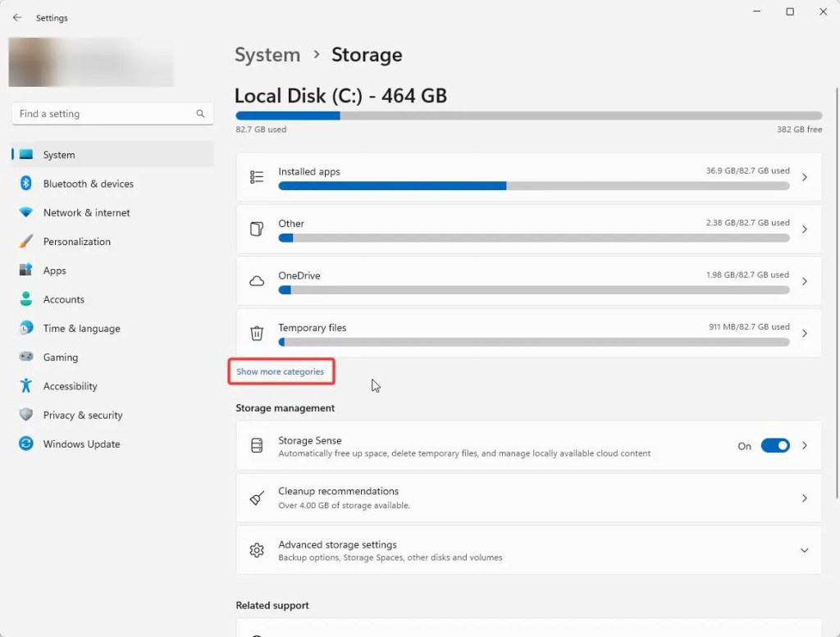Expand Advanced storage settings dropdown
840x637 pixels.
pos(804,550)
